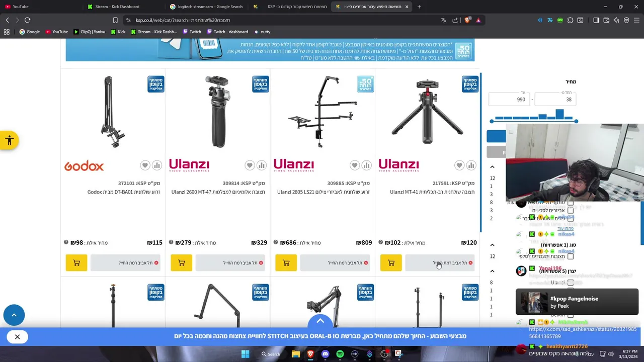
Task: Add Ulanzi 2600 MT-47 tripod to cart
Action: (x=182, y=262)
